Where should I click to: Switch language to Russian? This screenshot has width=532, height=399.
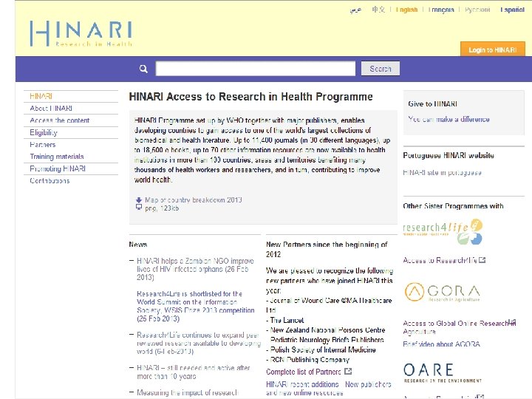coord(477,10)
